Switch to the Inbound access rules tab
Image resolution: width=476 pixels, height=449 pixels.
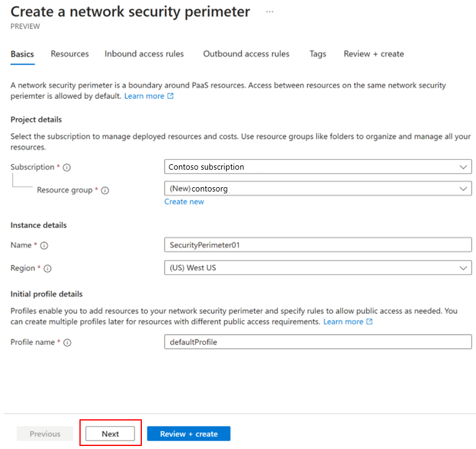144,54
